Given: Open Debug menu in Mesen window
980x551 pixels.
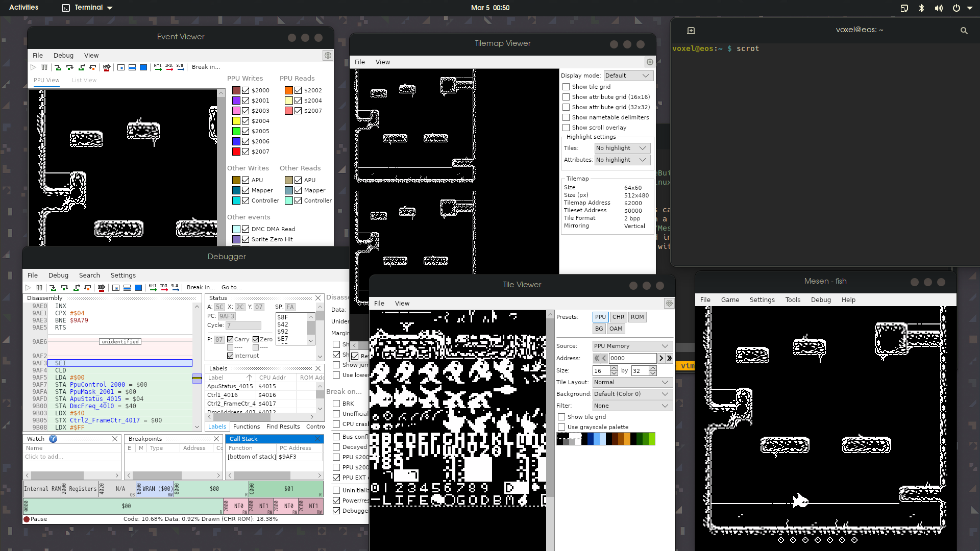Looking at the screenshot, I should (x=821, y=300).
